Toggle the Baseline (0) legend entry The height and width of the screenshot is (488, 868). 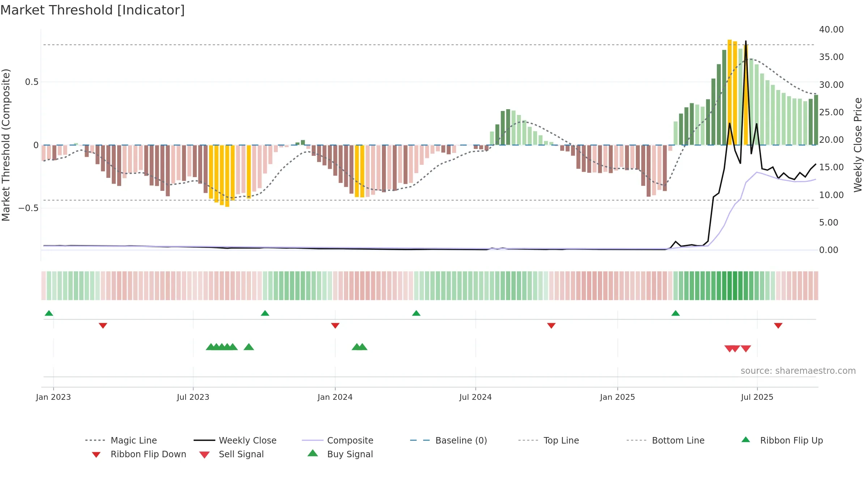pos(448,440)
